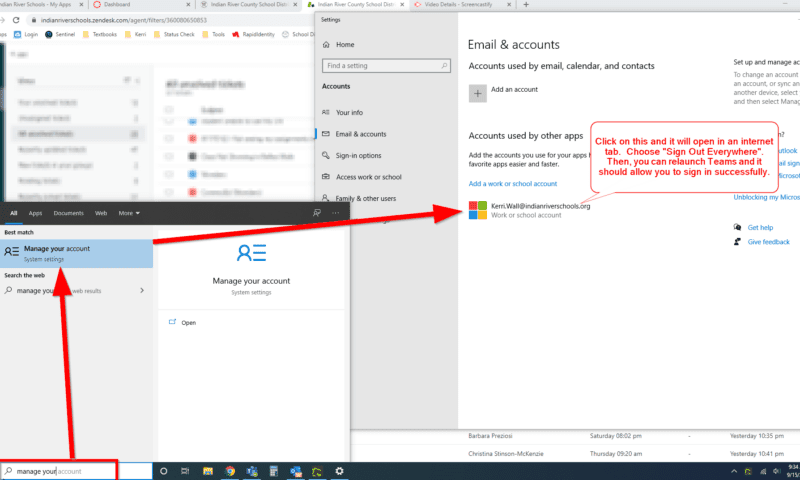Click the magnifier in Find a setting
Image resolution: width=800 pixels, height=480 pixels.
point(444,66)
